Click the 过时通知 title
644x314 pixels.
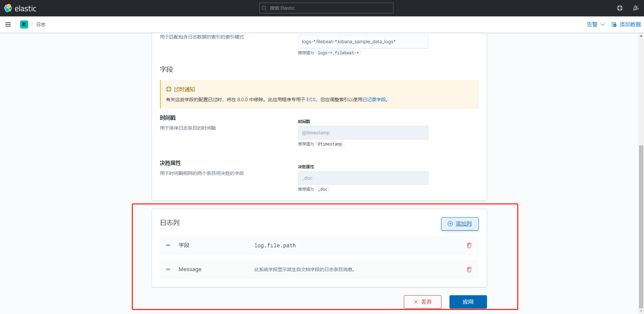[x=184, y=89]
